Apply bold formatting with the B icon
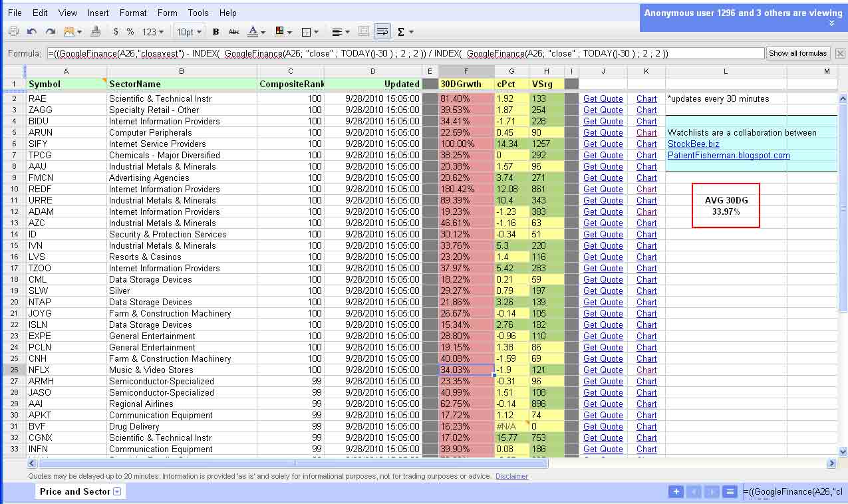 214,31
